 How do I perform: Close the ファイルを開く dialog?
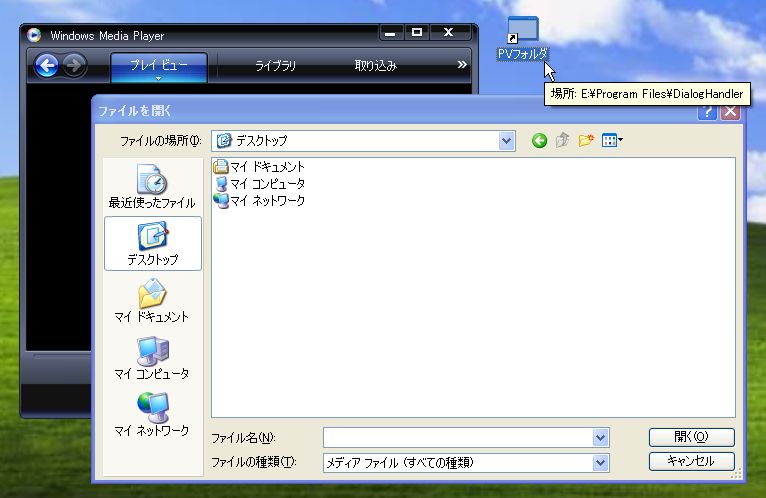pos(731,111)
